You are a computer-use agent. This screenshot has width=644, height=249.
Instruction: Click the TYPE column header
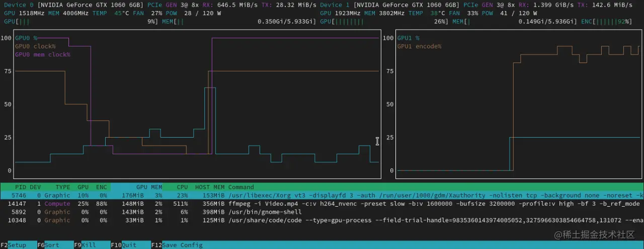pyautogui.click(x=63, y=187)
